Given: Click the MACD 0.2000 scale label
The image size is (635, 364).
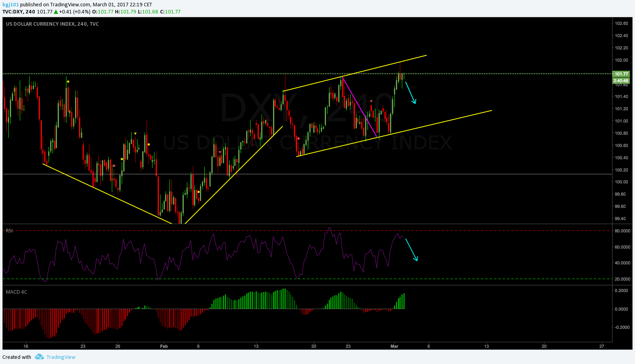Looking at the screenshot, I should [x=622, y=290].
